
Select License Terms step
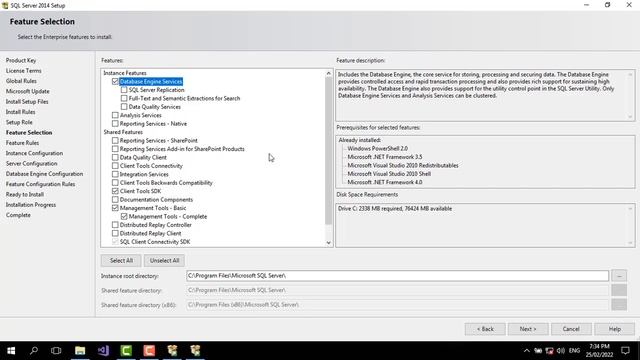[x=24, y=71]
